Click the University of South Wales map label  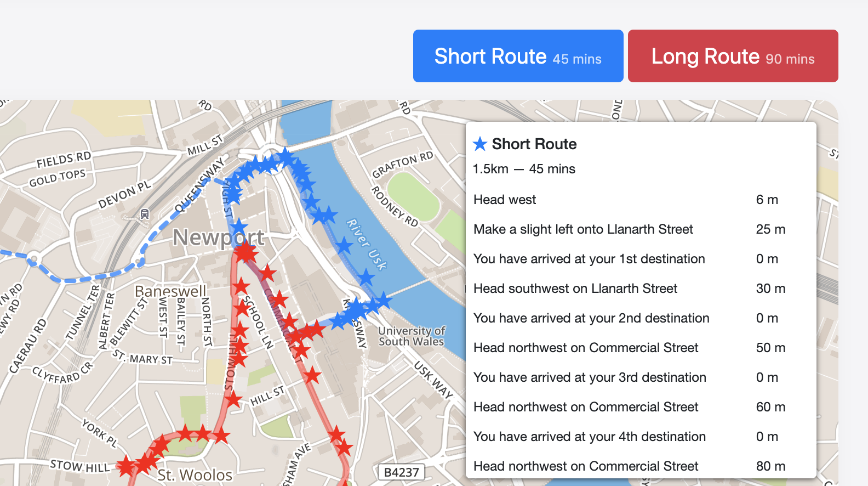pyautogui.click(x=412, y=336)
